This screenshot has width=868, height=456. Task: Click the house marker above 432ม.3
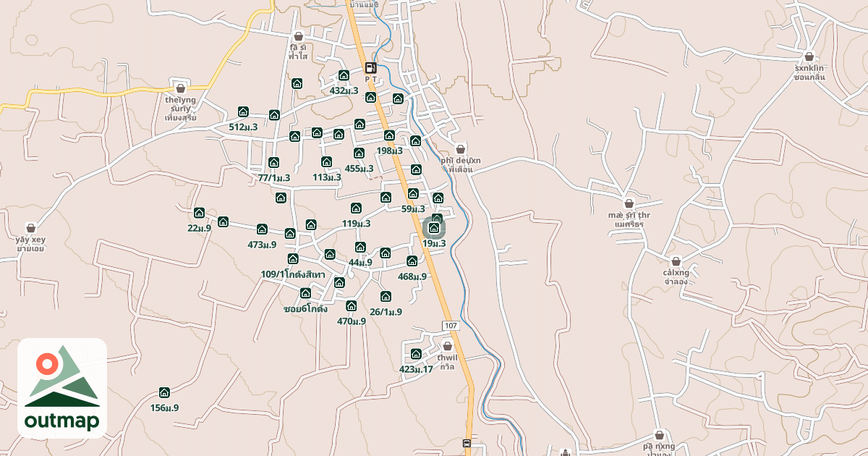point(344,75)
